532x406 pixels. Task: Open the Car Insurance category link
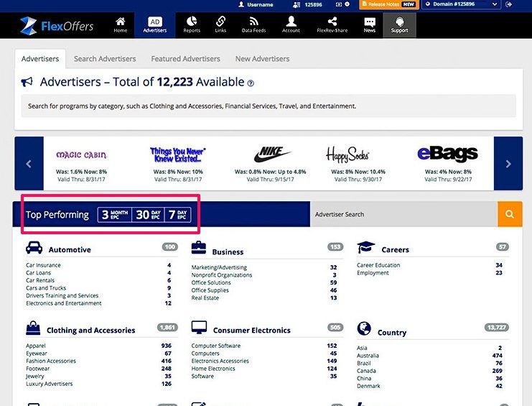tap(43, 265)
